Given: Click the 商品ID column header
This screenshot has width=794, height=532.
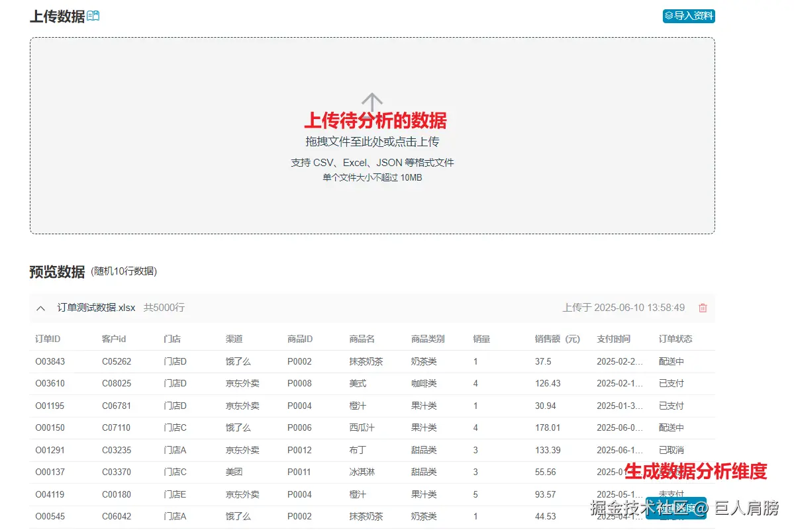Looking at the screenshot, I should pyautogui.click(x=300, y=339).
